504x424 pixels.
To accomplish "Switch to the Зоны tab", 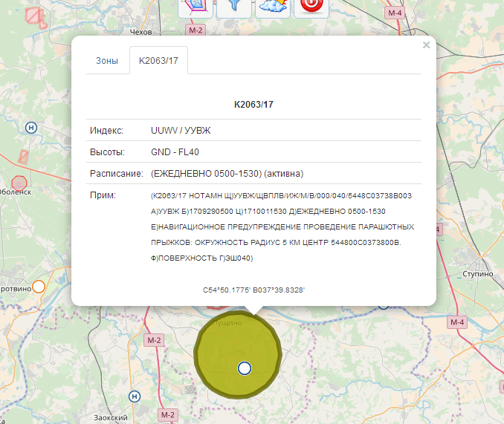I will [x=107, y=61].
